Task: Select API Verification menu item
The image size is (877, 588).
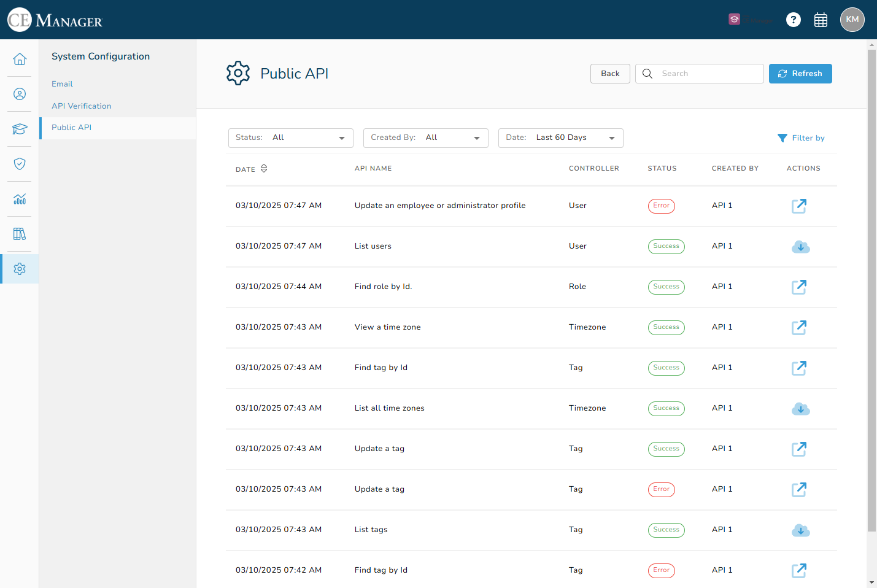Action: click(x=82, y=106)
